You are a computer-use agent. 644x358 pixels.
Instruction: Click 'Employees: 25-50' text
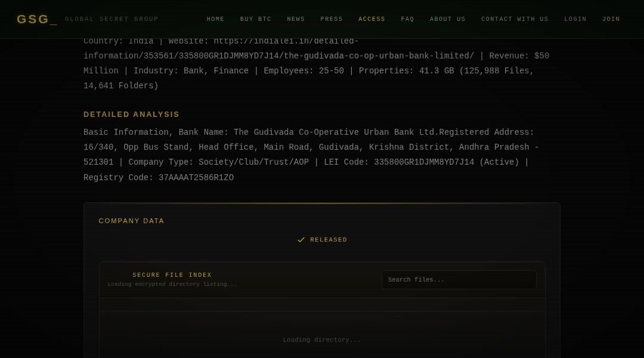pyautogui.click(x=304, y=70)
